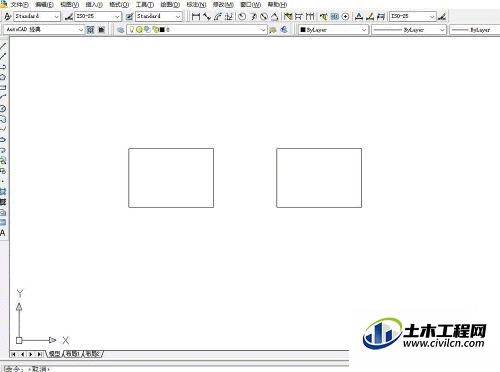500x372 pixels.
Task: Open the 视图(V) View menu
Action: click(x=70, y=4)
